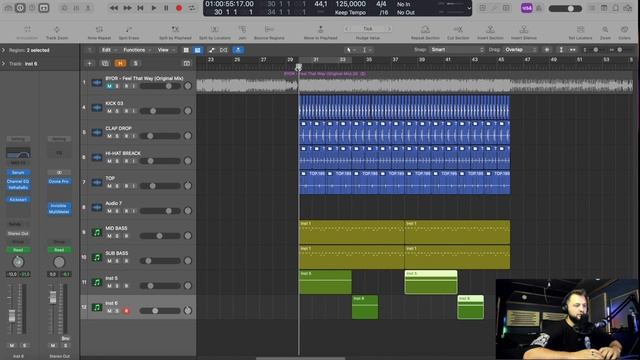Toggle the Toolbar button in control bar
Viewport: 640px width, 360px height.
point(44,8)
